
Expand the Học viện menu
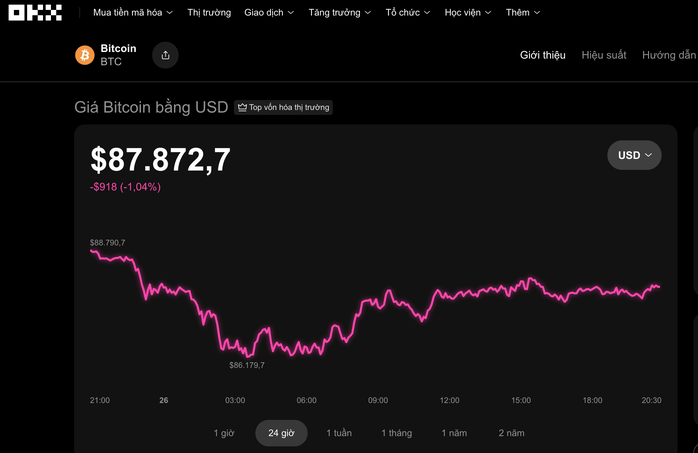(468, 13)
